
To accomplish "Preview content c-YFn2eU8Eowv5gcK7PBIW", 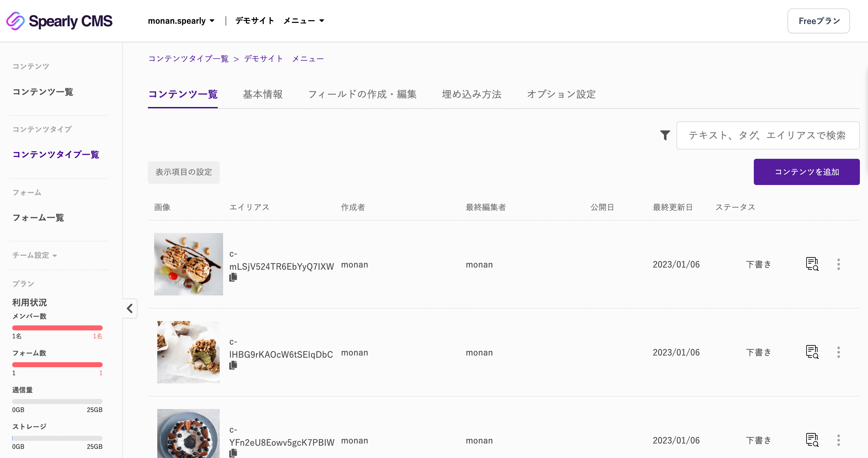I will point(812,440).
